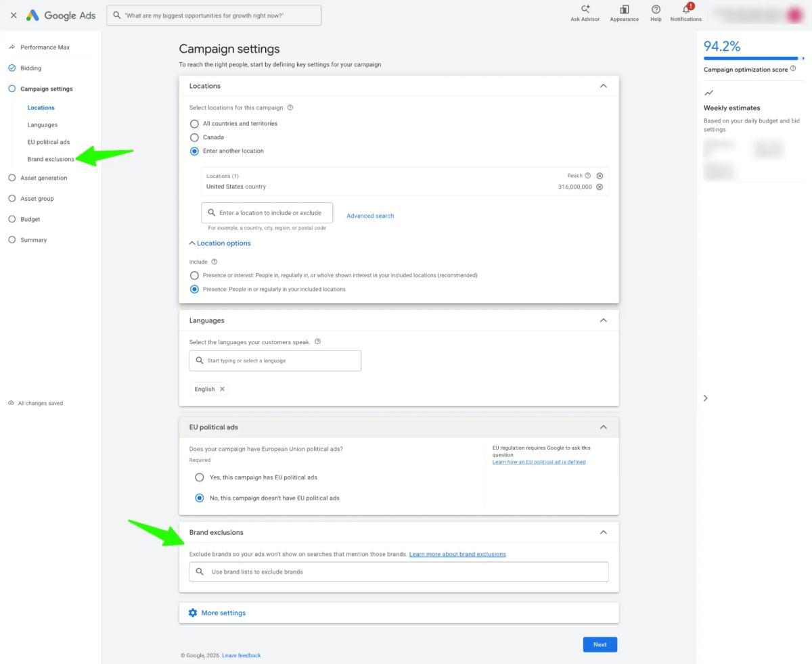Screen dimensions: 812x664
Task: Click the search magnifier in top search bar
Action: tap(118, 15)
